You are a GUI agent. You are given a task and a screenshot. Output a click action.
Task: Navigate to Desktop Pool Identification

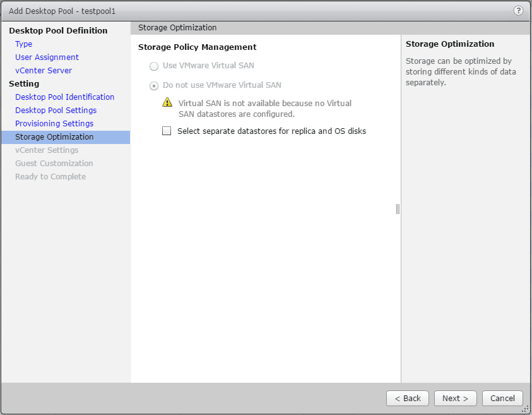[64, 97]
